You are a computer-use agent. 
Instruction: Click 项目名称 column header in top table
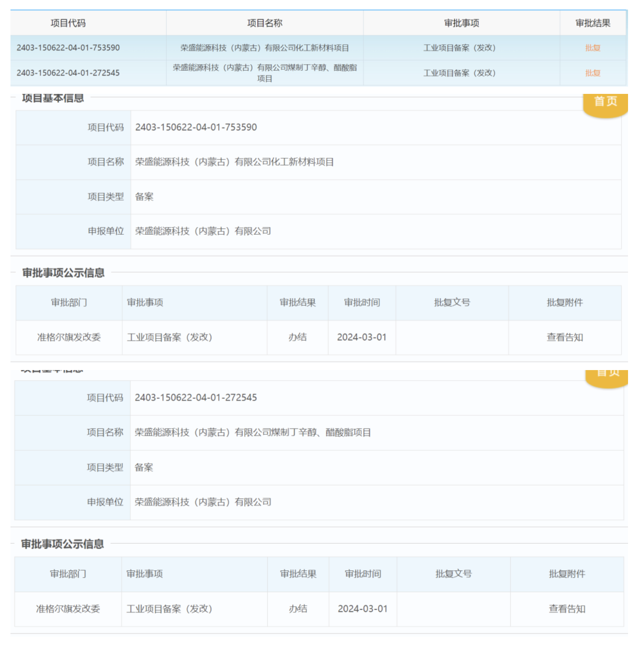(265, 23)
